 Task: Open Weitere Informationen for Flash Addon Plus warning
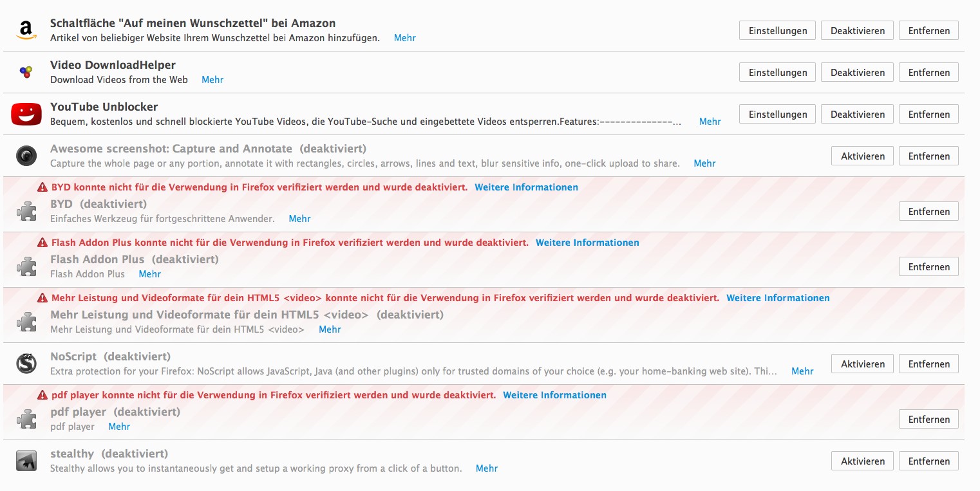coord(587,243)
